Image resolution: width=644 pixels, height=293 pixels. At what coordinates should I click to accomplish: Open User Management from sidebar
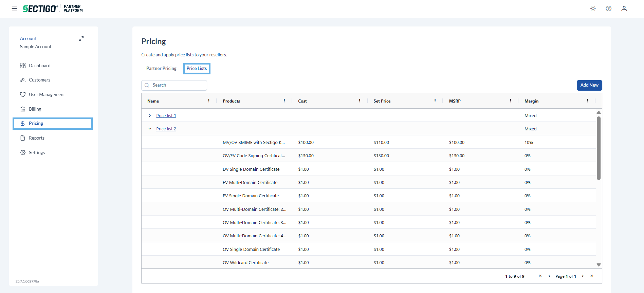point(47,94)
